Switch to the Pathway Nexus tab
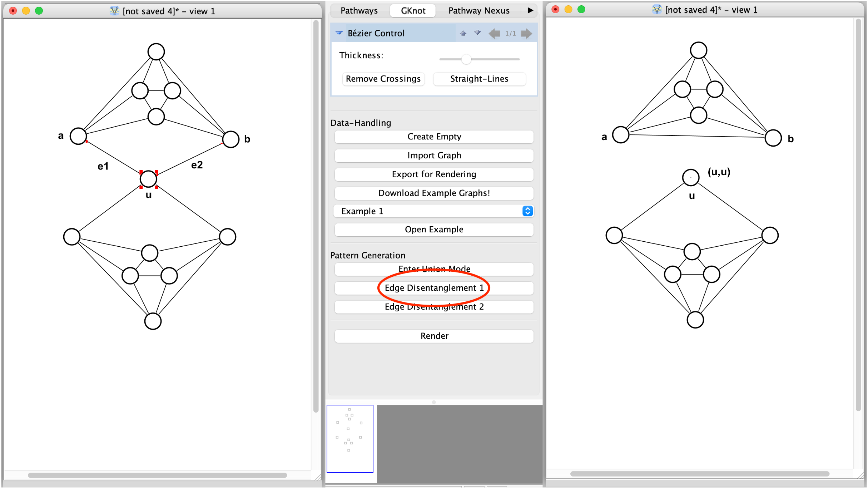 pos(478,10)
